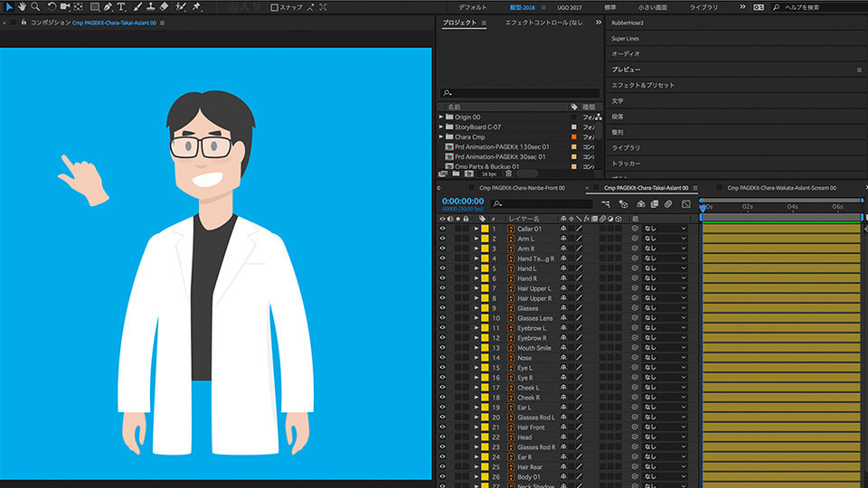Select the Type (T) tool
This screenshot has height=488, width=868.
click(x=123, y=6)
